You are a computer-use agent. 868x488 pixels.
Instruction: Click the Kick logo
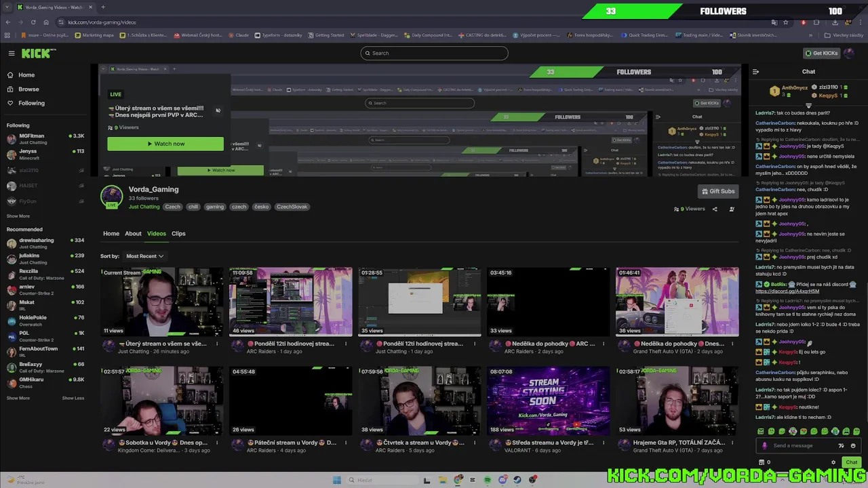tap(39, 54)
